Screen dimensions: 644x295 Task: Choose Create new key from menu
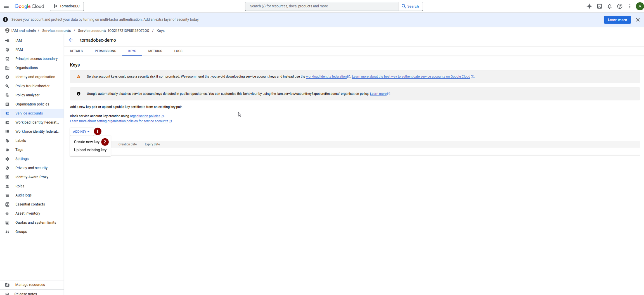(x=87, y=142)
